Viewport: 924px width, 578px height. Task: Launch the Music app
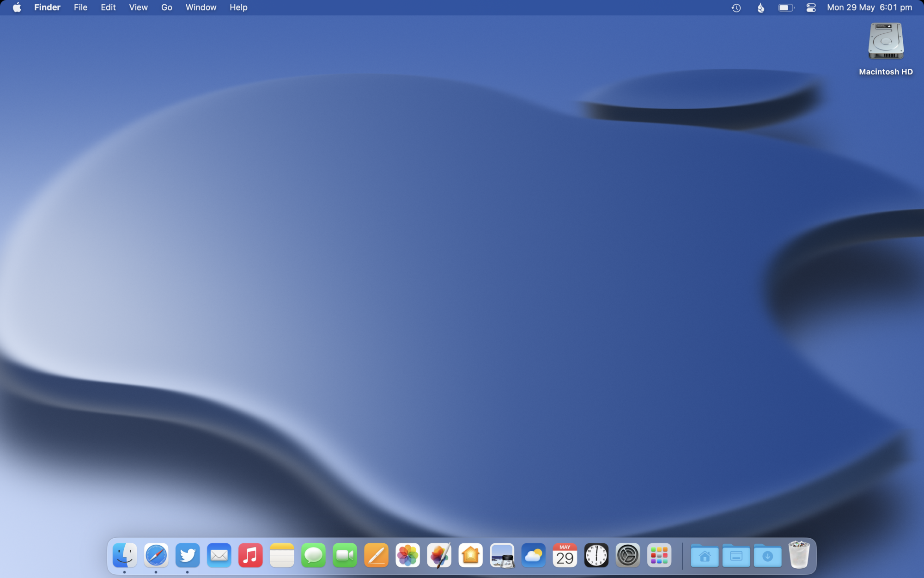(x=250, y=555)
